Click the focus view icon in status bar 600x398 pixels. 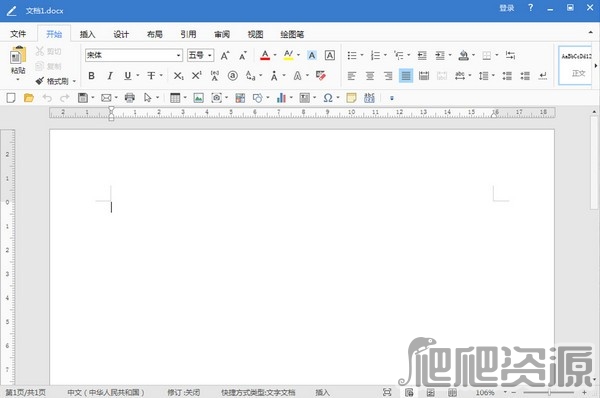coord(387,392)
